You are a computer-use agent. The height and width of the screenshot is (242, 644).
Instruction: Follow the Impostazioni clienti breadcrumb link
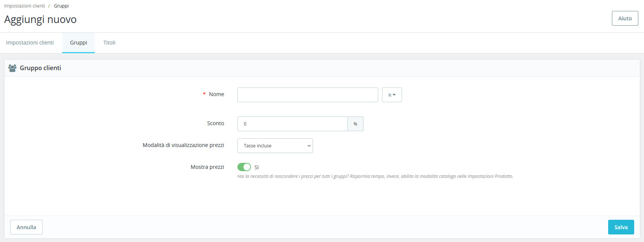pos(25,6)
